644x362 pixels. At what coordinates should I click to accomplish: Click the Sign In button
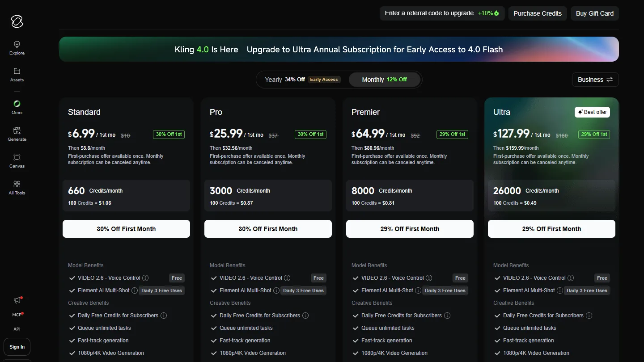point(17,347)
